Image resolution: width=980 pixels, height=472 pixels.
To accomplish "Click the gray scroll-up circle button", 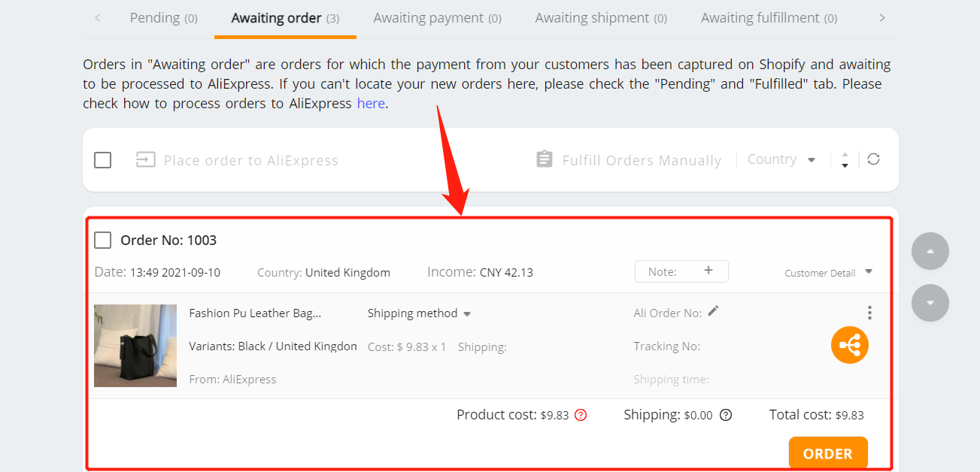I will point(930,251).
